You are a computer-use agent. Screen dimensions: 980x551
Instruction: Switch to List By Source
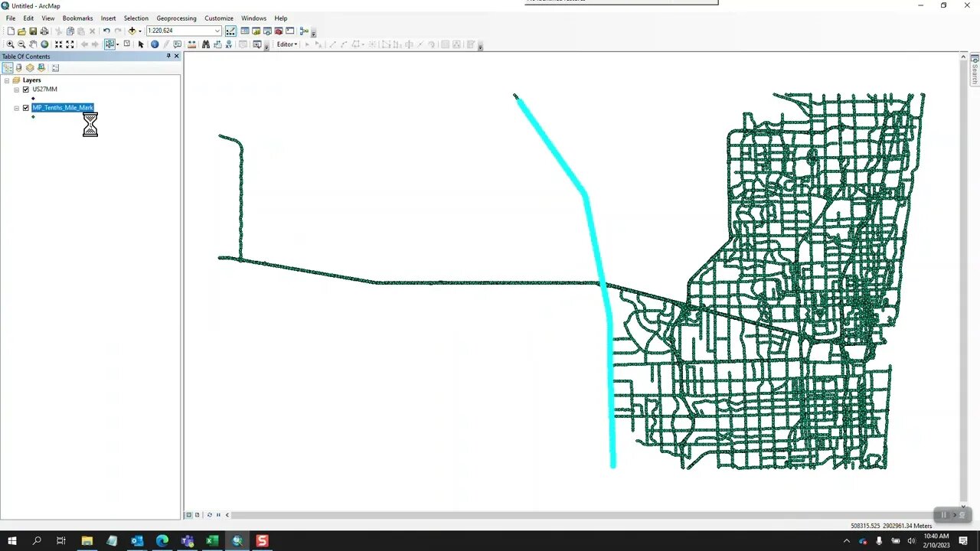coord(18,67)
